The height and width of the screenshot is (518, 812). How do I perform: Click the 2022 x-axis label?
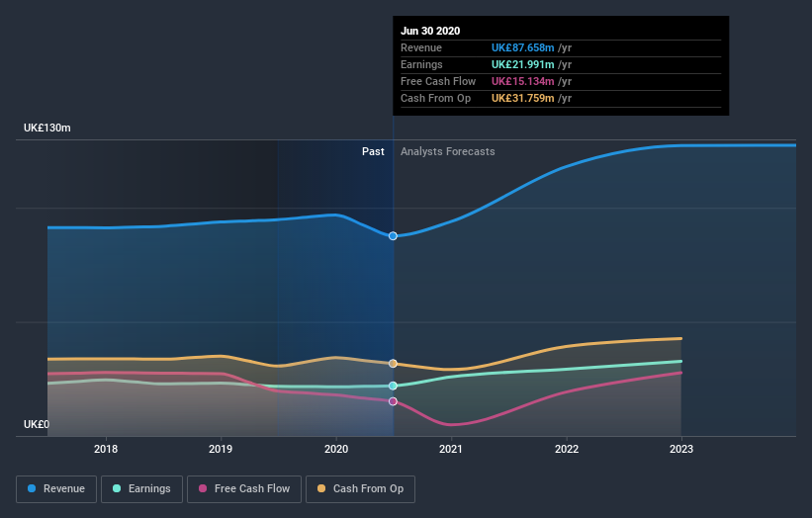(567, 449)
